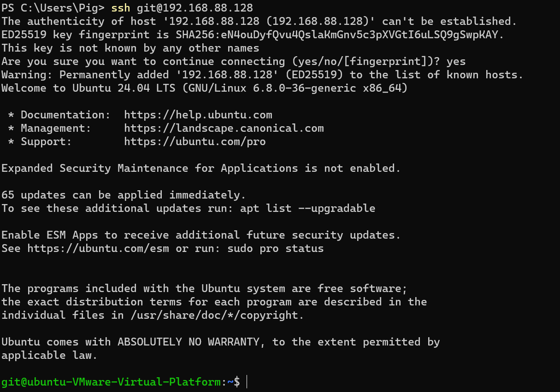Open the https://help.ubuntu.com documentation link
The image size is (560, 392).
point(198,115)
